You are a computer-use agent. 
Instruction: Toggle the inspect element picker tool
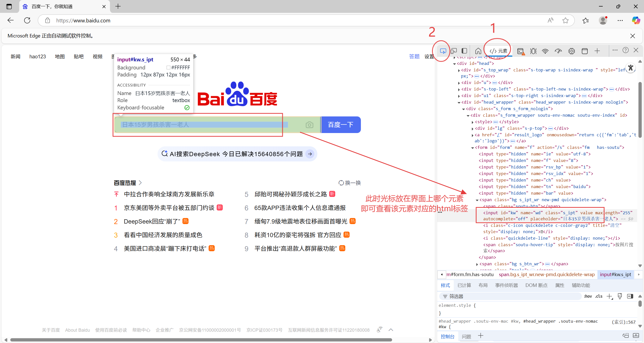[x=443, y=51]
